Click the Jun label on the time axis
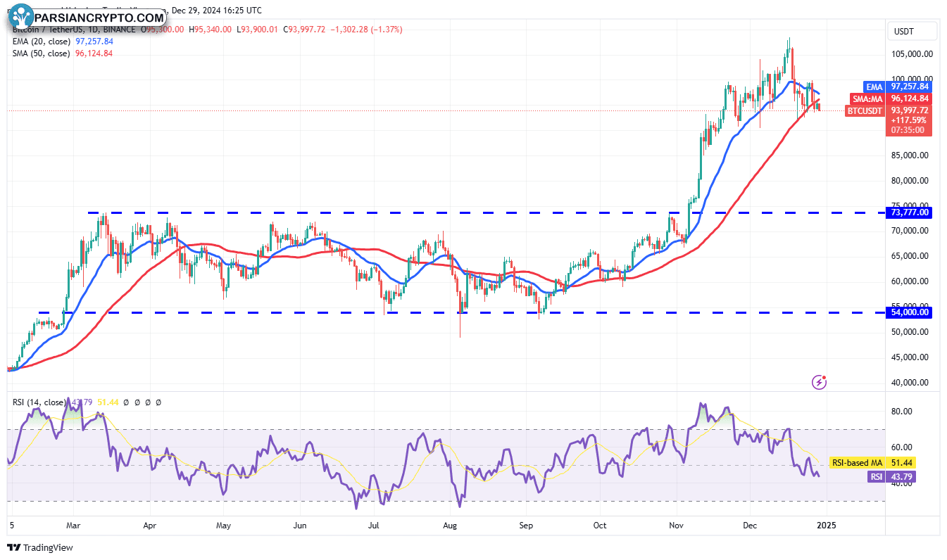This screenshot has width=947, height=560. click(300, 526)
